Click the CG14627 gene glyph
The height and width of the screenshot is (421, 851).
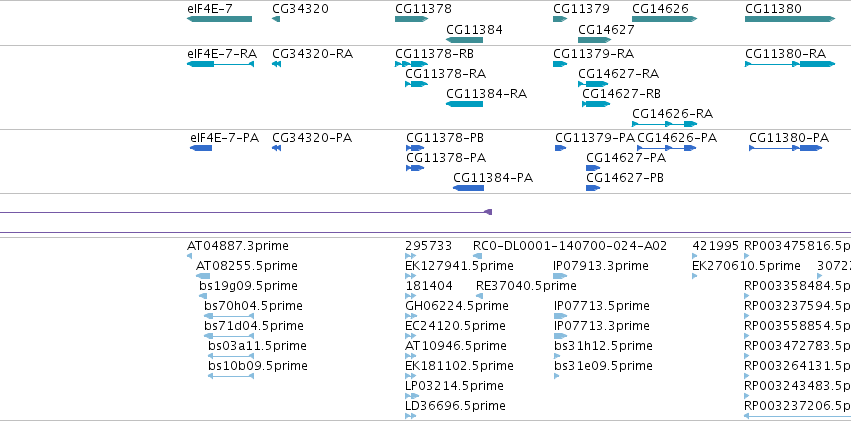click(595, 40)
